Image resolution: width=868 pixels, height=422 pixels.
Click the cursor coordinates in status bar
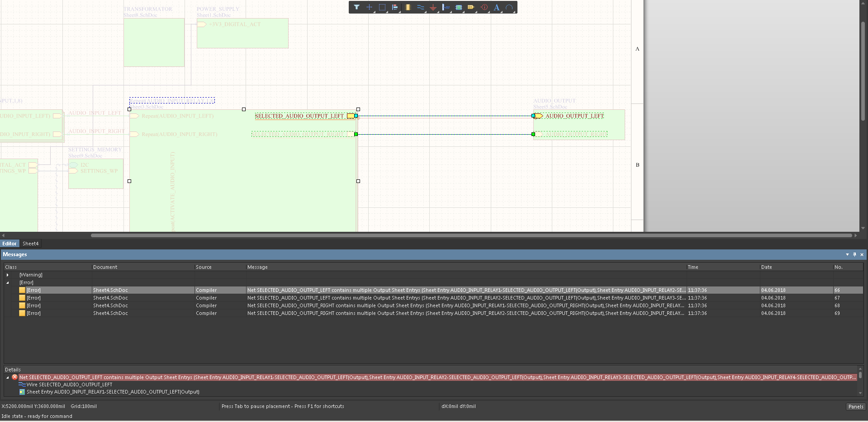click(x=33, y=406)
